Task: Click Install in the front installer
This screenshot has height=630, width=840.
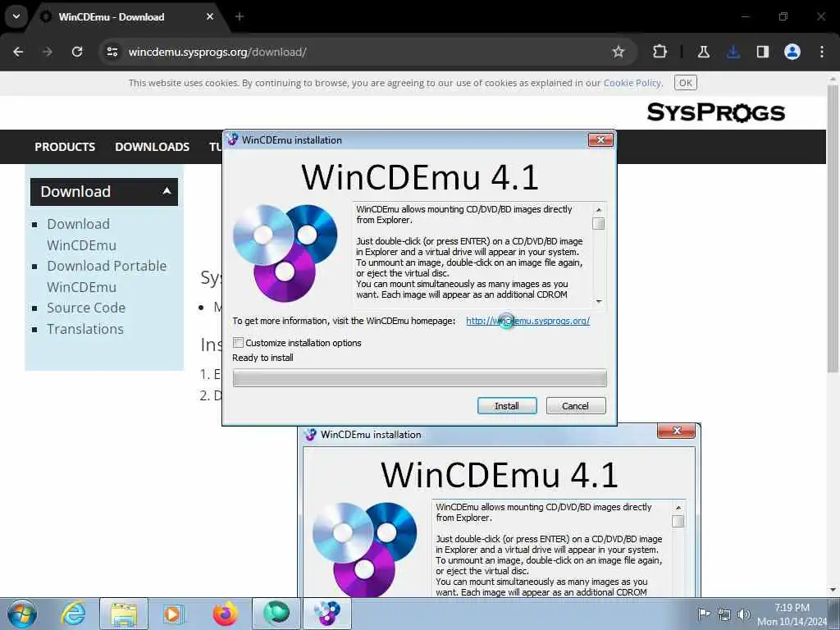Action: coord(507,406)
